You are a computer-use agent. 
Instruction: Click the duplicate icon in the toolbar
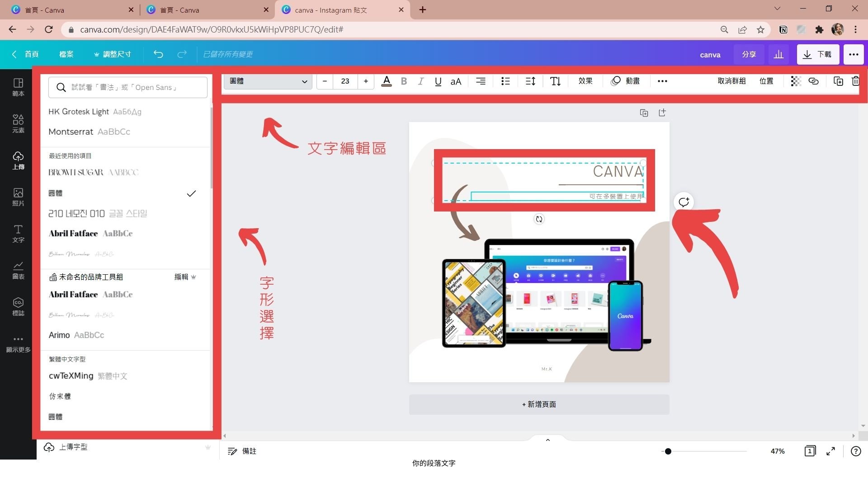[x=838, y=81]
